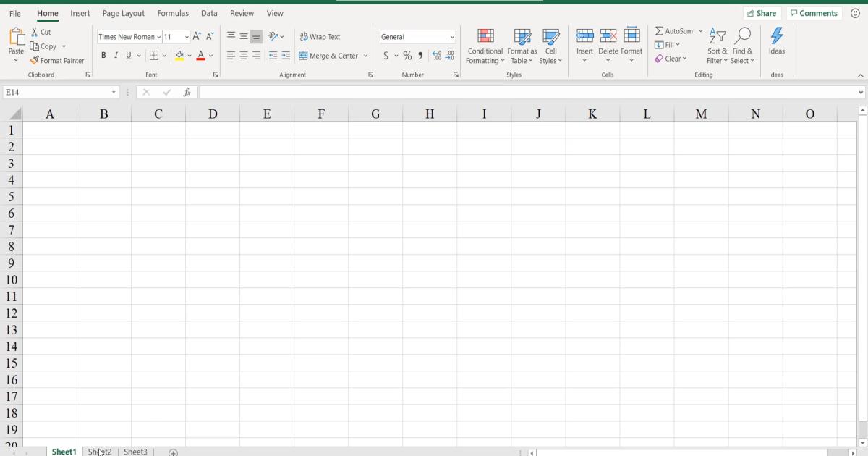Click the Percent Style icon
This screenshot has height=456, width=868.
(x=407, y=54)
